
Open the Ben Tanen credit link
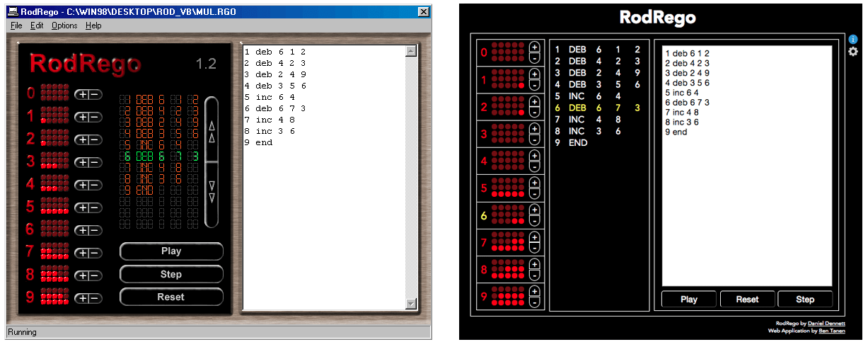click(x=831, y=331)
